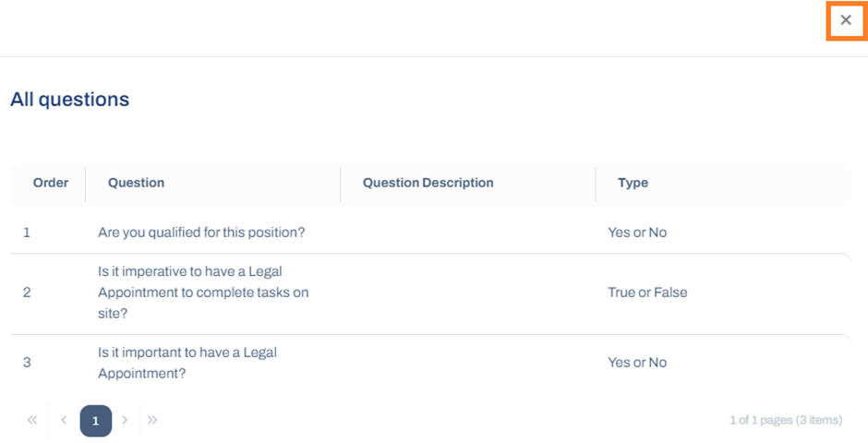The image size is (868, 443).
Task: Sort by the Question column header
Action: (136, 183)
